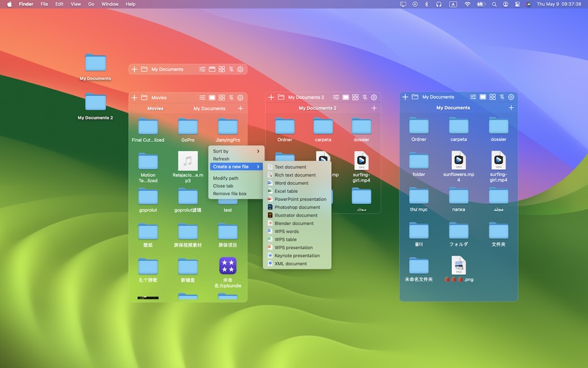
Task: Open gear settings in the blue My Documents box
Action: pyautogui.click(x=511, y=97)
